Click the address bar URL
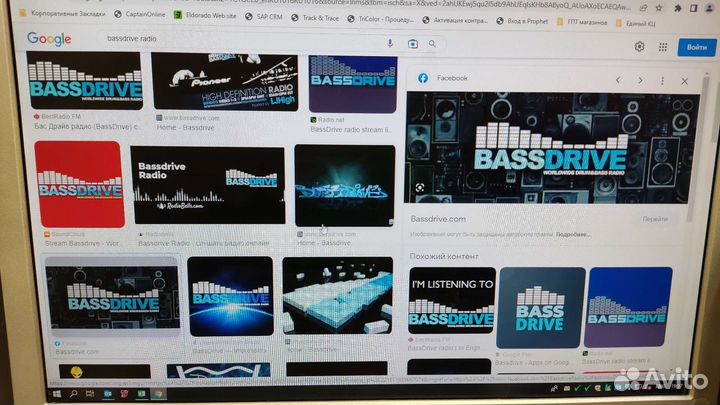This screenshot has width=720, height=405. pos(358,6)
